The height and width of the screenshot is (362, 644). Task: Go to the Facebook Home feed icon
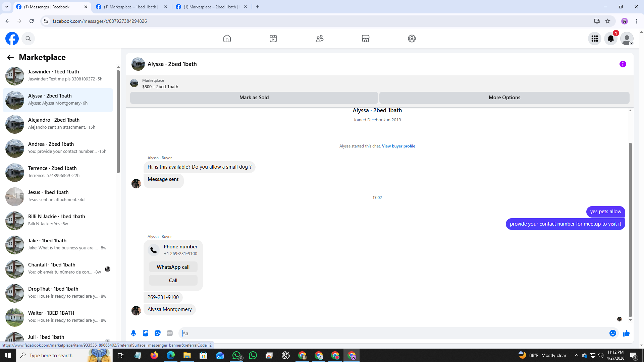(227, 39)
